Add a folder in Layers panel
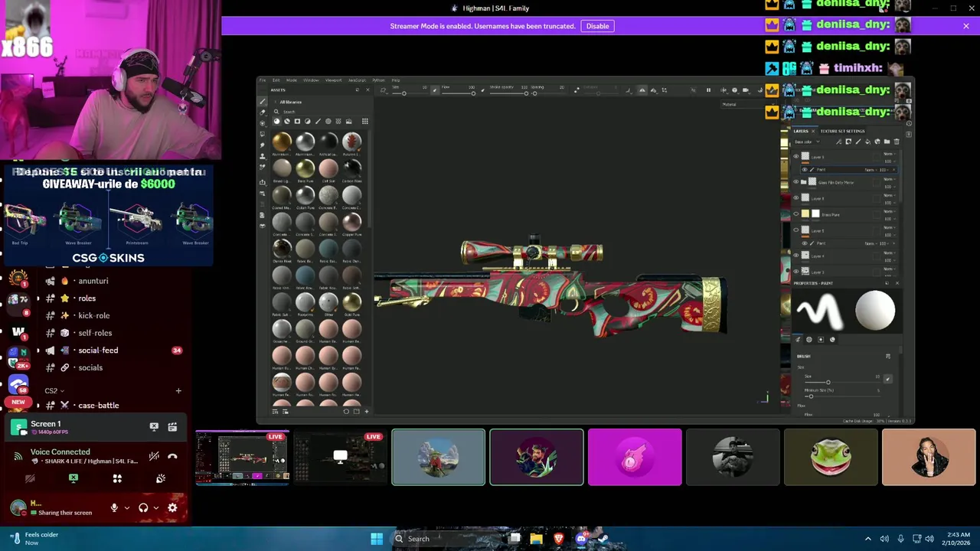The image size is (980, 551). click(887, 142)
